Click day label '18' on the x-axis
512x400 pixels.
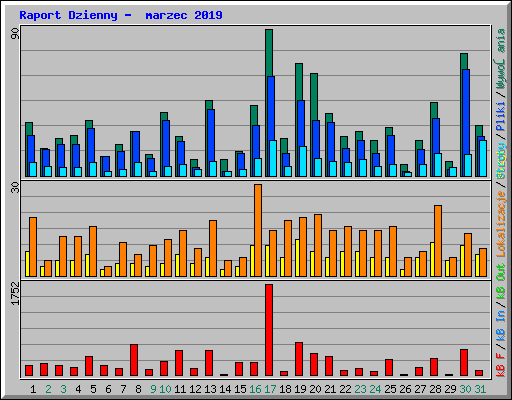coord(285,389)
